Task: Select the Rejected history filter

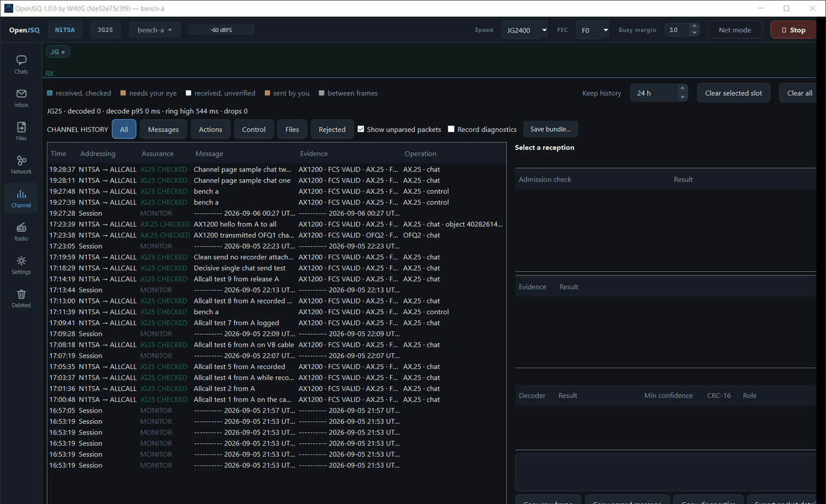Action: click(332, 129)
